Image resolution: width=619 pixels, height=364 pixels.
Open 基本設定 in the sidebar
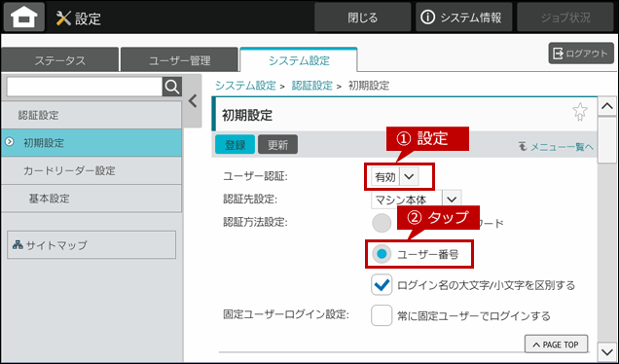tap(91, 199)
